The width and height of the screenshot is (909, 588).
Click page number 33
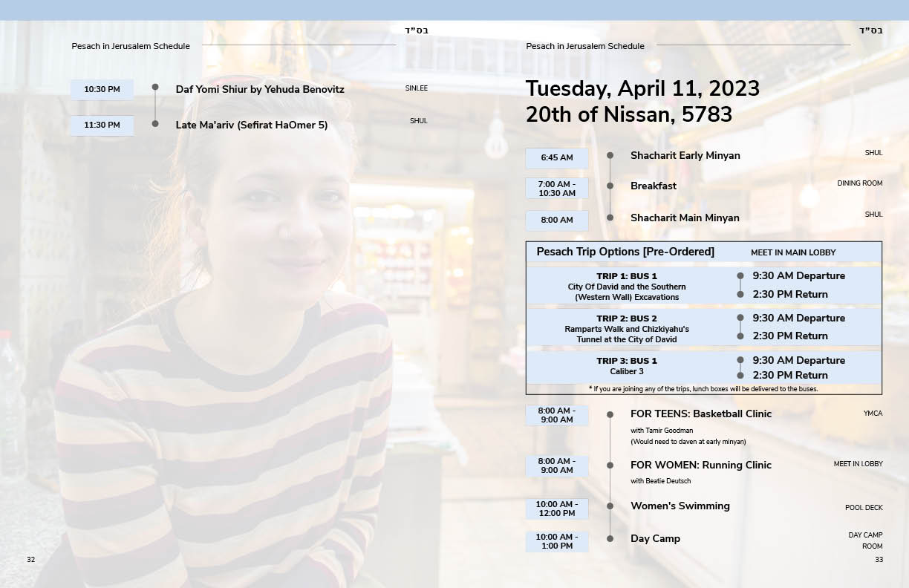(879, 560)
